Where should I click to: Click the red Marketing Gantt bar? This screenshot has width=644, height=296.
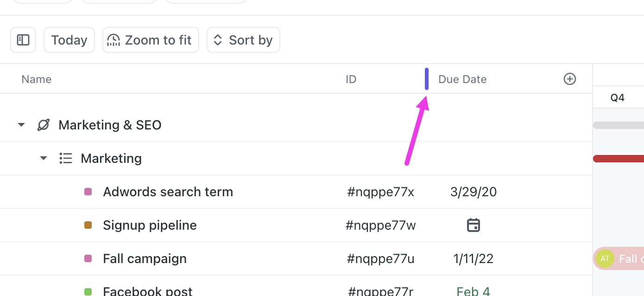click(619, 159)
